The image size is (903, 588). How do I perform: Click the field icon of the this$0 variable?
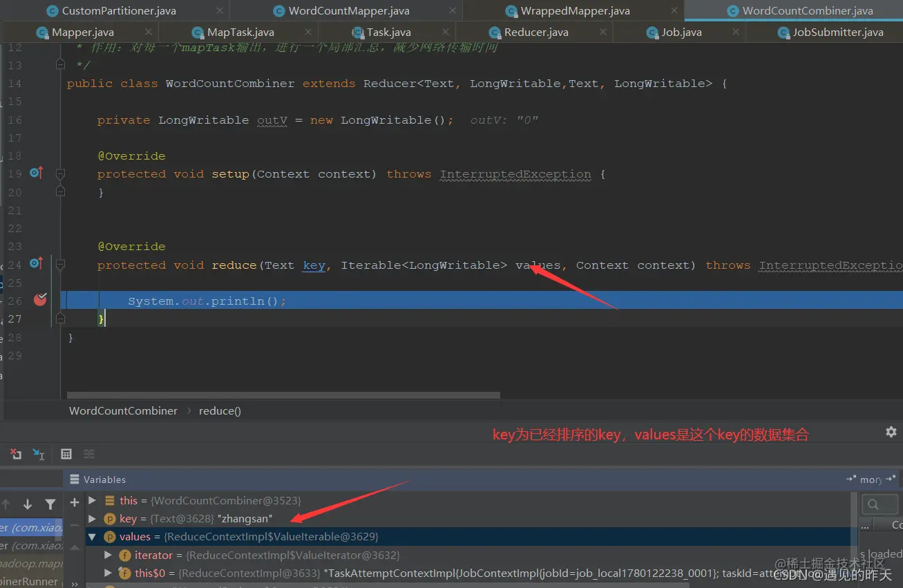coord(124,573)
